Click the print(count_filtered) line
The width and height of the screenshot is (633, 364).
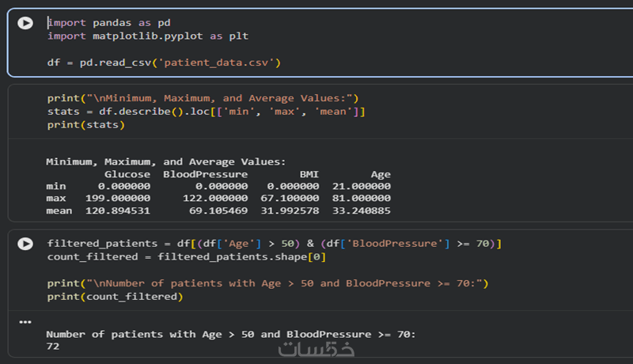(115, 297)
